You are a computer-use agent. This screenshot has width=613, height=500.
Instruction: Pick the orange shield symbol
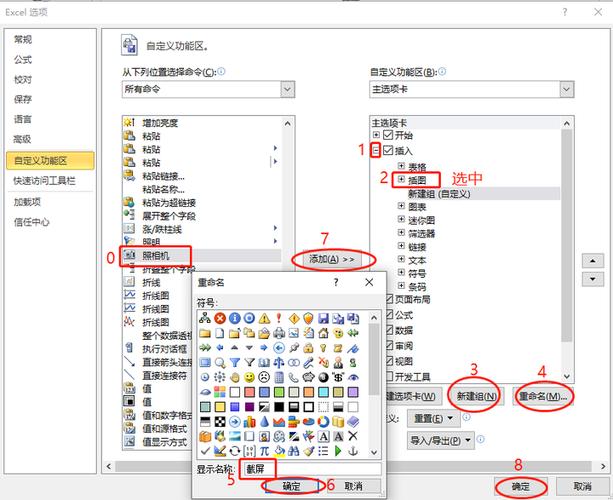(308, 318)
